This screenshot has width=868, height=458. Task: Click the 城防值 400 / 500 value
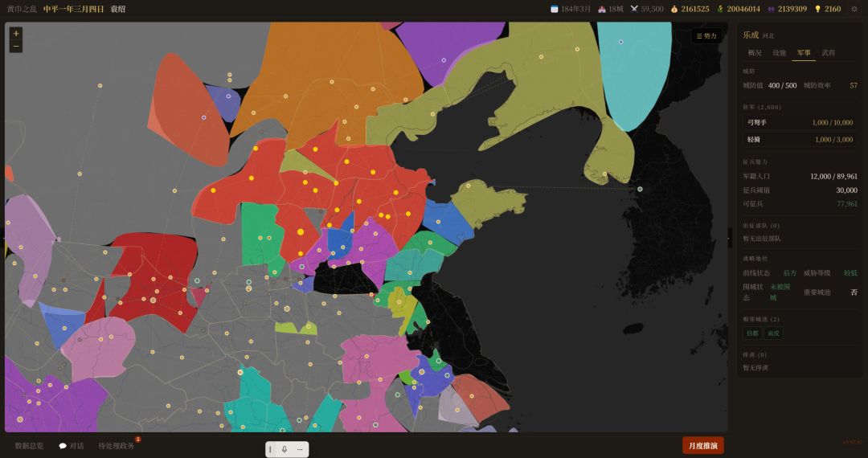coord(782,85)
